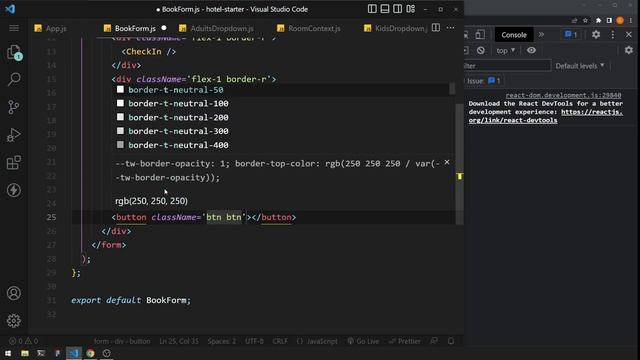Open the Extensions view
The image size is (640, 360).
click(14, 162)
